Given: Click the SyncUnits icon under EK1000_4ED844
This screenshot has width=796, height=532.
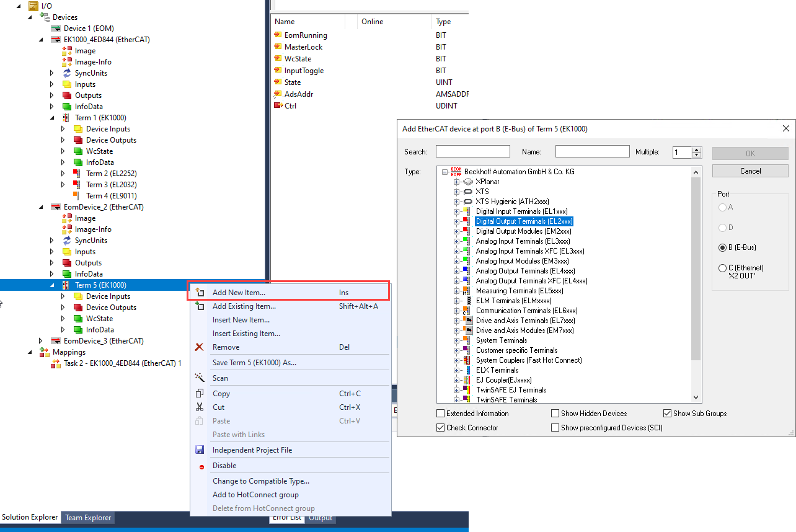Looking at the screenshot, I should coord(67,73).
